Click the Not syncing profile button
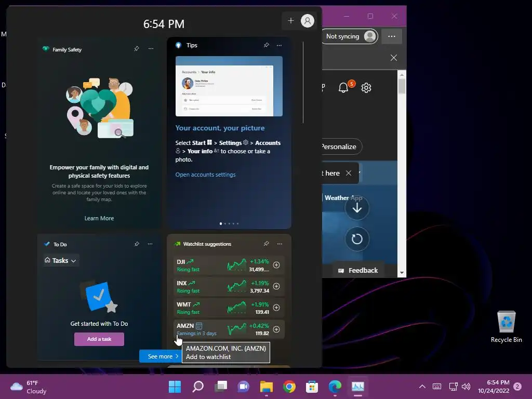Viewport: 532px width, 399px height. 350,36
